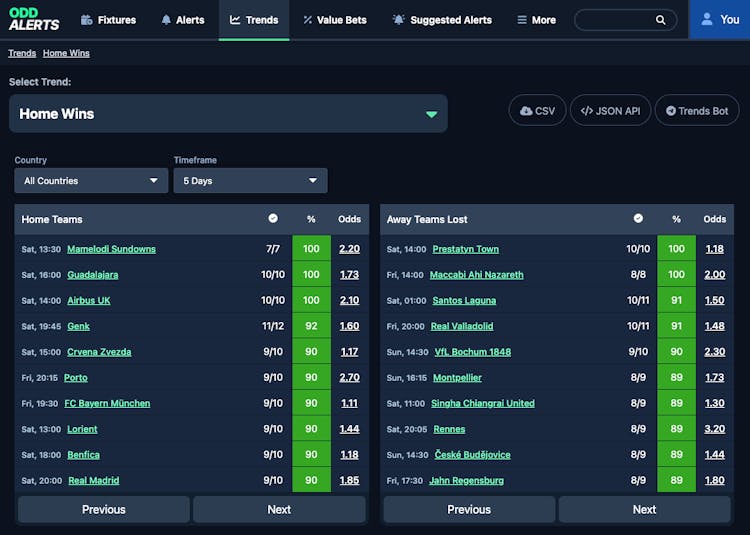Click the Trends breadcrumb link

[22, 53]
